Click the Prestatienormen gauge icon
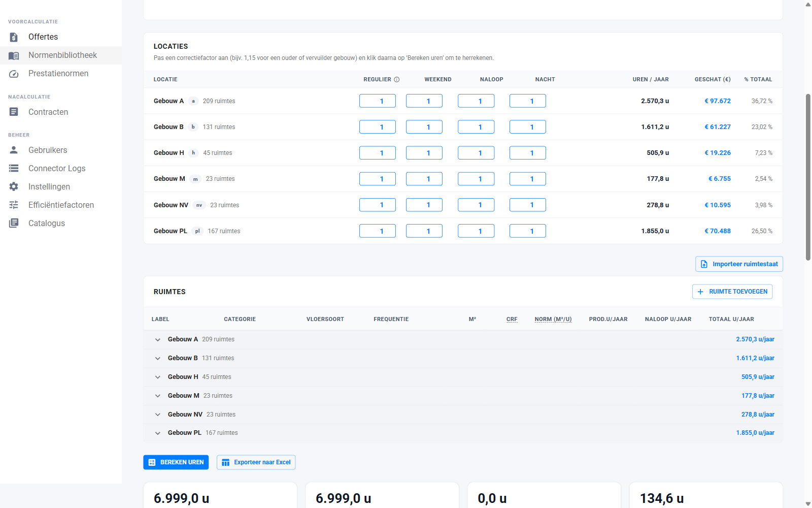 tap(14, 74)
